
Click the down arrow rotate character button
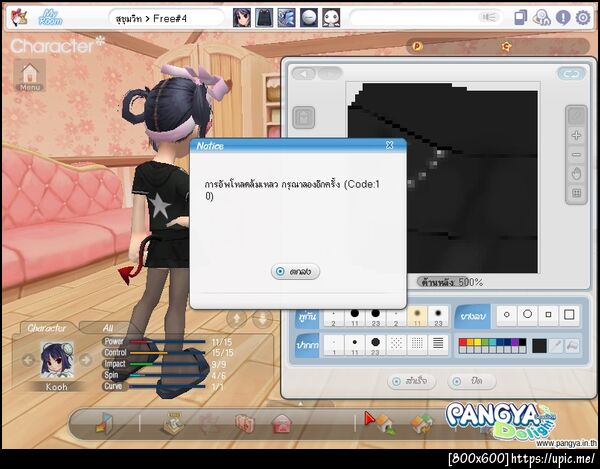coord(262,318)
